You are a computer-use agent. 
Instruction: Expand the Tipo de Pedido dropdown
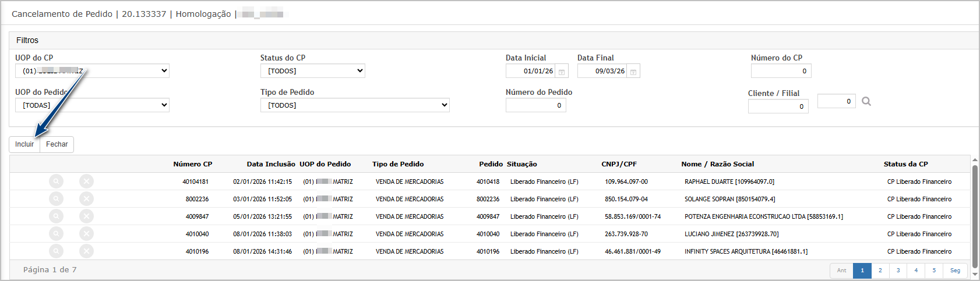355,105
